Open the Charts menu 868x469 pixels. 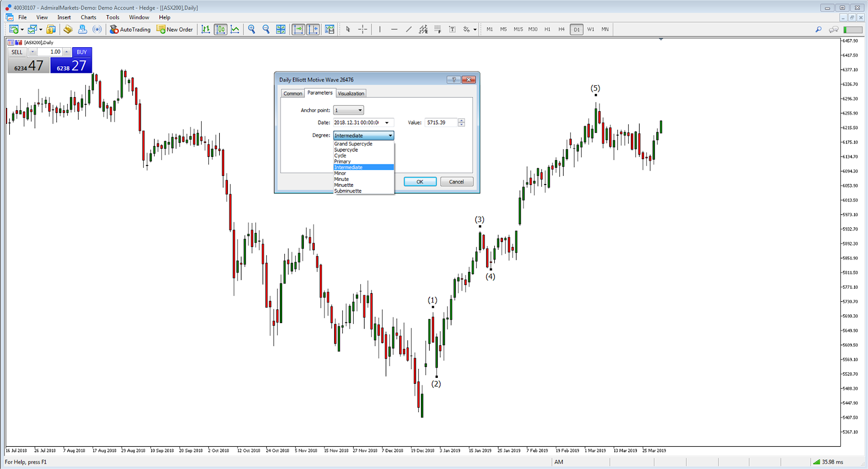[88, 17]
